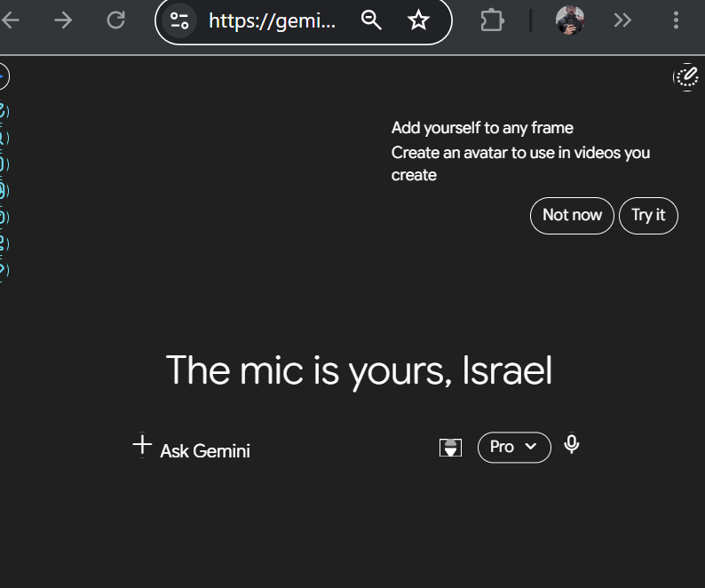Click the plus icon to add files

[142, 445]
